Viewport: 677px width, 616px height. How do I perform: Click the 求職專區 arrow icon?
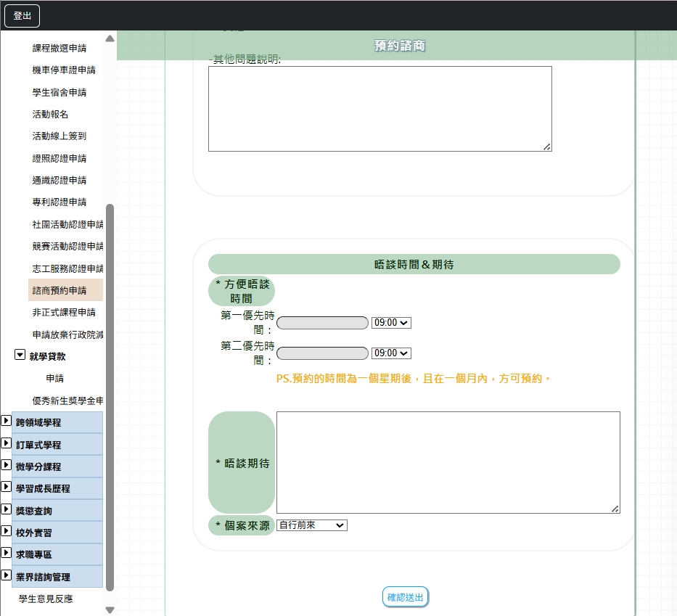click(6, 554)
